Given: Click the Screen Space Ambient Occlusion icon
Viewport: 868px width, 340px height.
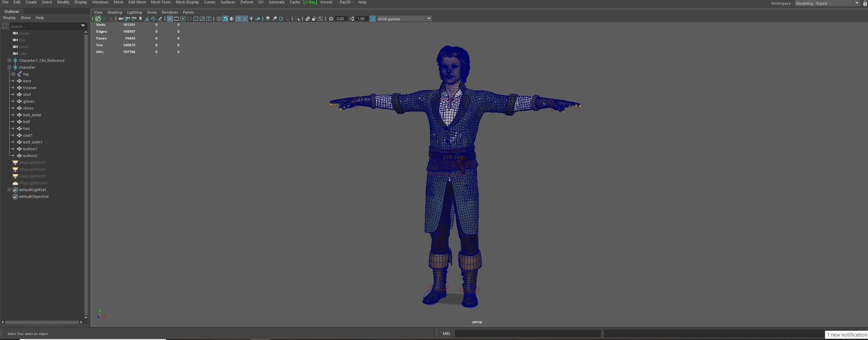Looking at the screenshot, I should coord(268,19).
